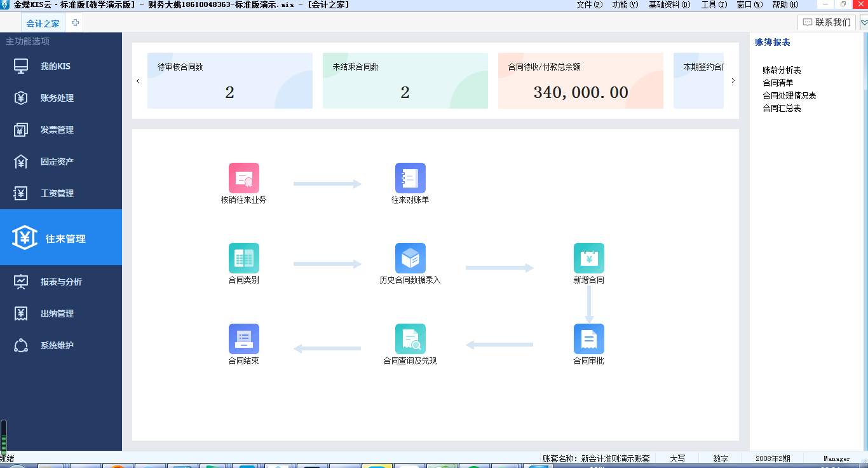Click 工资管理 label in sidebar

57,193
